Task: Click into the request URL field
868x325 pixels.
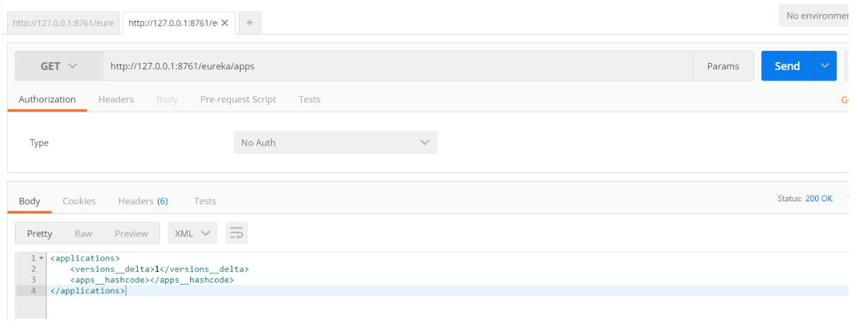Action: coord(398,66)
